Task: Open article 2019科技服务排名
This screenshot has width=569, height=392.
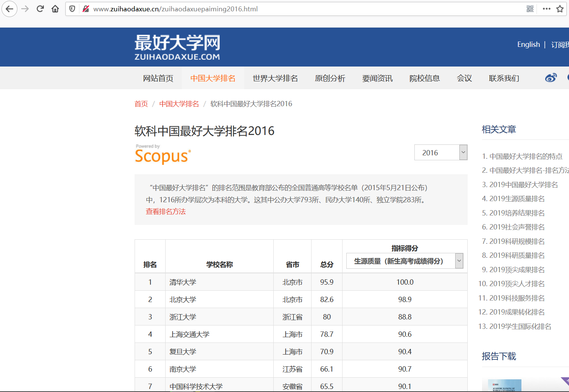Action: pyautogui.click(x=517, y=298)
